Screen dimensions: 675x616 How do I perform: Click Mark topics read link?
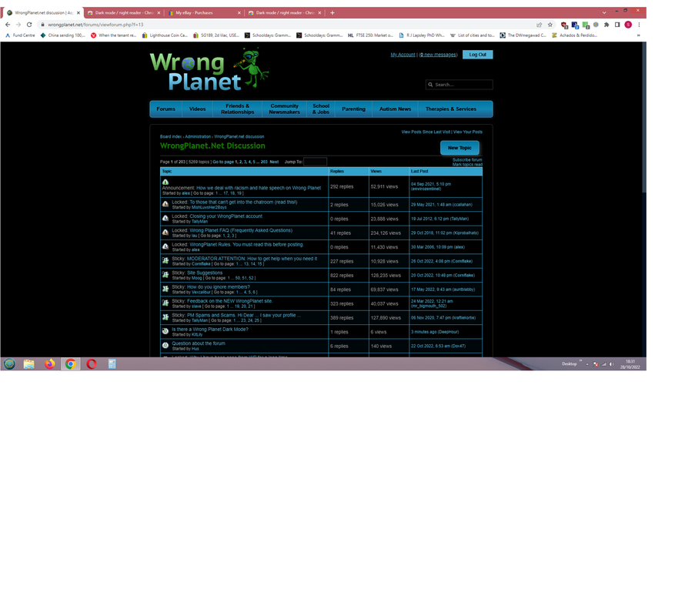(x=467, y=165)
